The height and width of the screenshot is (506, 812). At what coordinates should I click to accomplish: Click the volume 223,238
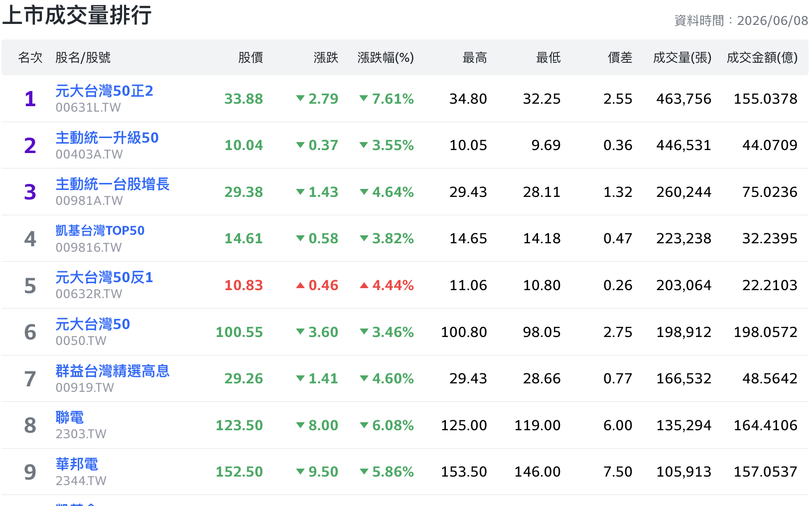(683, 239)
